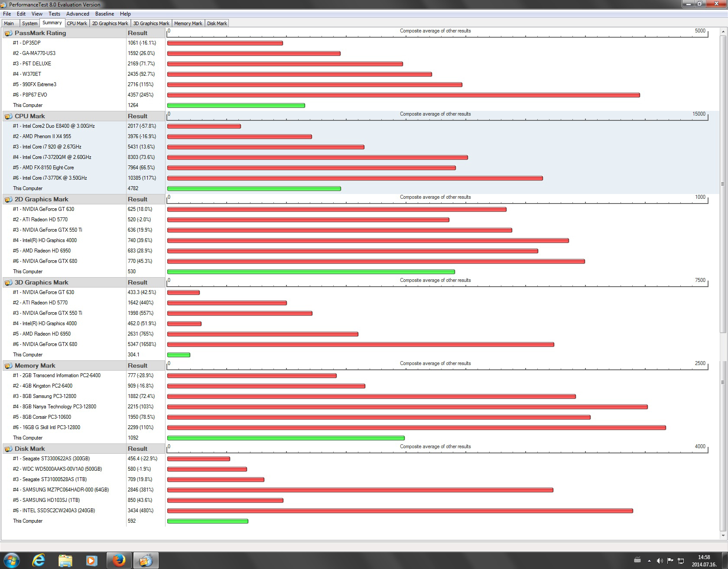Click the Show desktop strip
728x569 pixels.
coord(725,560)
